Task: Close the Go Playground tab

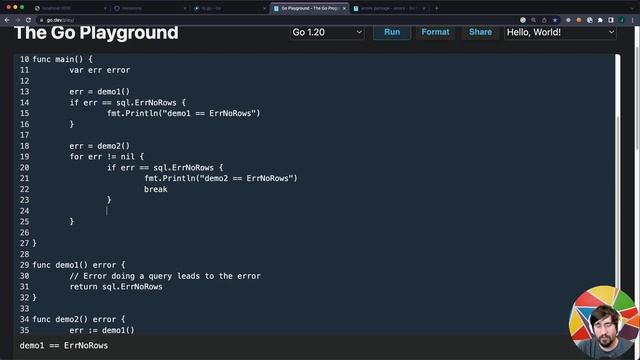Action: pyautogui.click(x=344, y=8)
